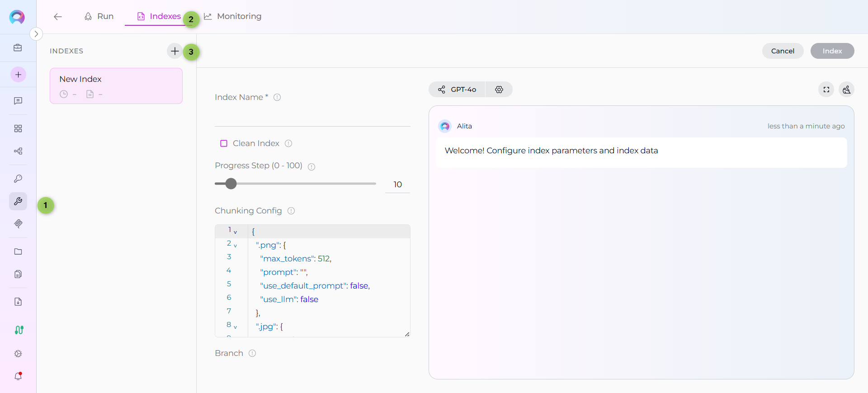
Task: Enable the Clean Index checkbox
Action: click(x=224, y=143)
